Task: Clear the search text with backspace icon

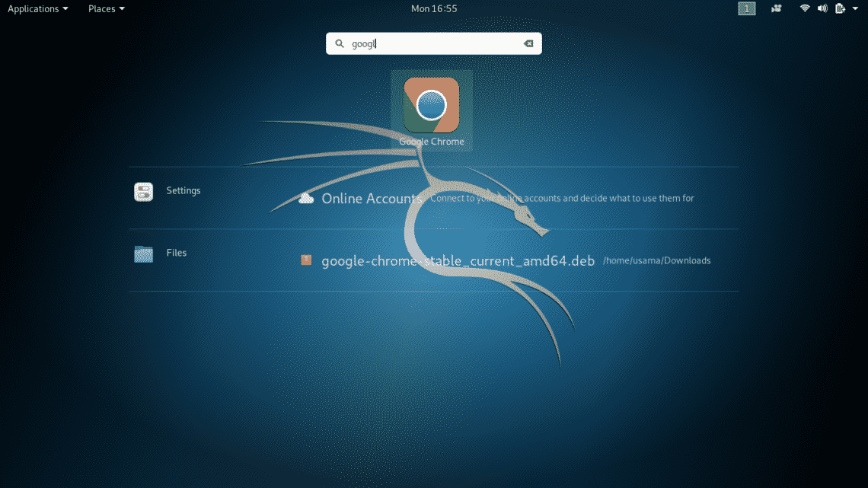Action: (x=528, y=44)
